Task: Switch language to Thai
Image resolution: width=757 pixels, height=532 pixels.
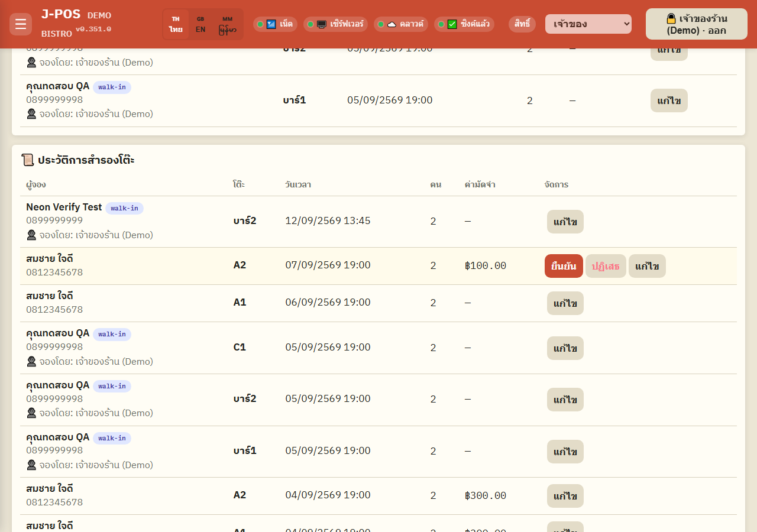Action: (x=176, y=24)
